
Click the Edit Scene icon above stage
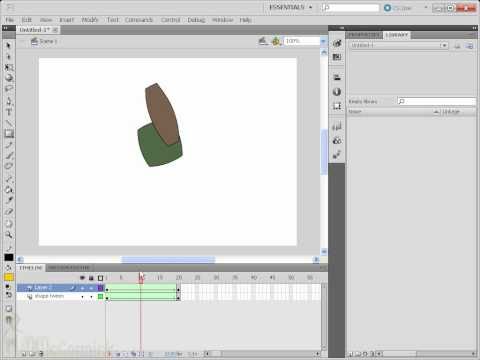[263, 41]
